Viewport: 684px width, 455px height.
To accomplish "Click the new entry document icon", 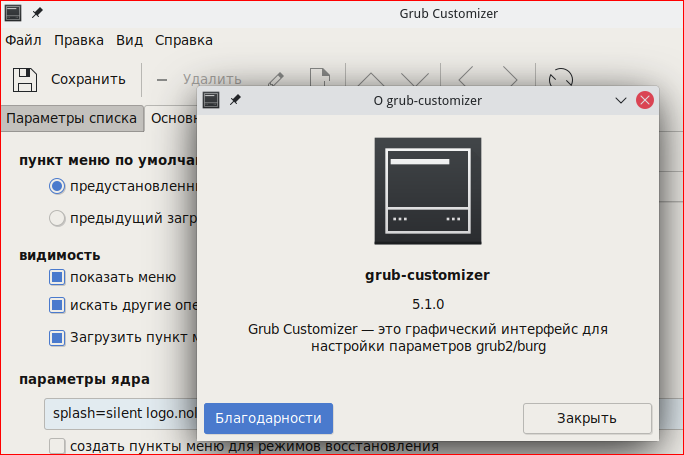I will click(320, 77).
